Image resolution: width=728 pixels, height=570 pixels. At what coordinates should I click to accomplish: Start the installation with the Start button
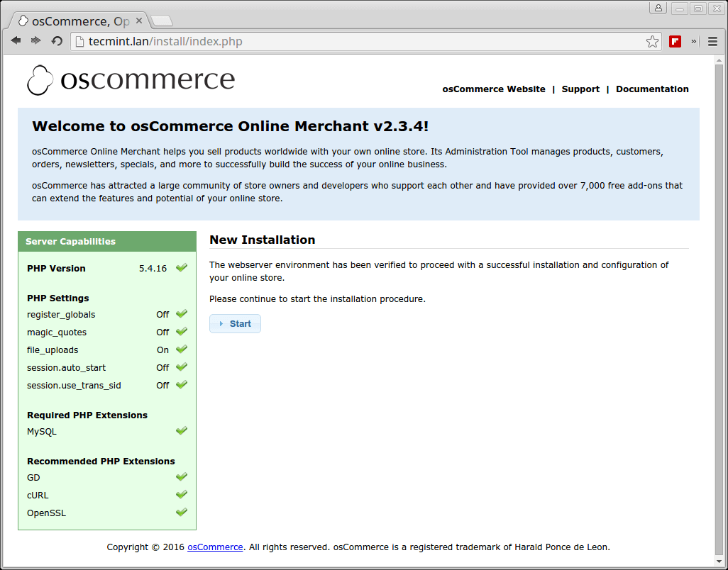point(235,324)
